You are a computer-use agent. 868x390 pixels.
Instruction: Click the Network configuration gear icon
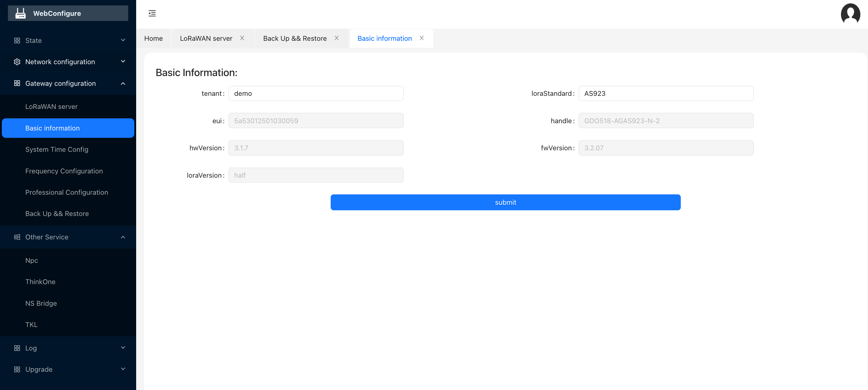pyautogui.click(x=17, y=62)
